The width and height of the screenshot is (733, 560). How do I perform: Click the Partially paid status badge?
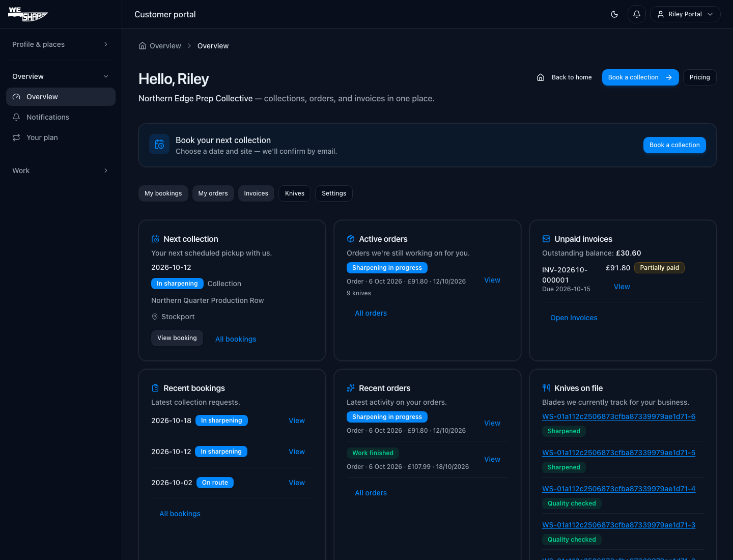pyautogui.click(x=659, y=268)
